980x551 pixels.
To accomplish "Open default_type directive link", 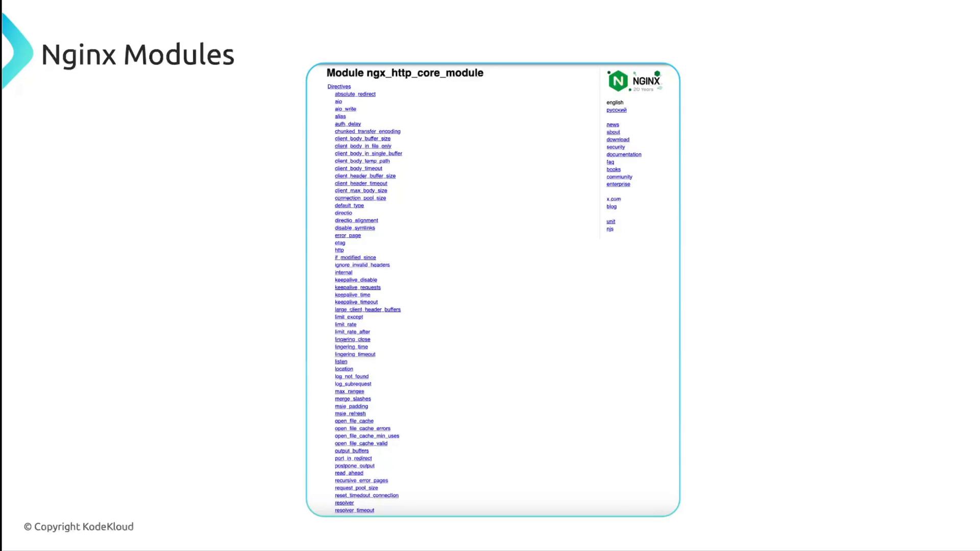I will pyautogui.click(x=349, y=206).
